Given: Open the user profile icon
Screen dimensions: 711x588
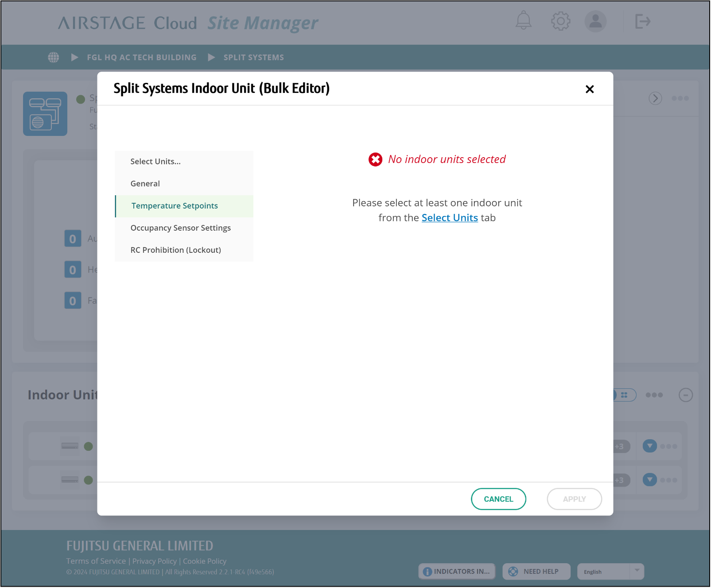Looking at the screenshot, I should tap(595, 21).
